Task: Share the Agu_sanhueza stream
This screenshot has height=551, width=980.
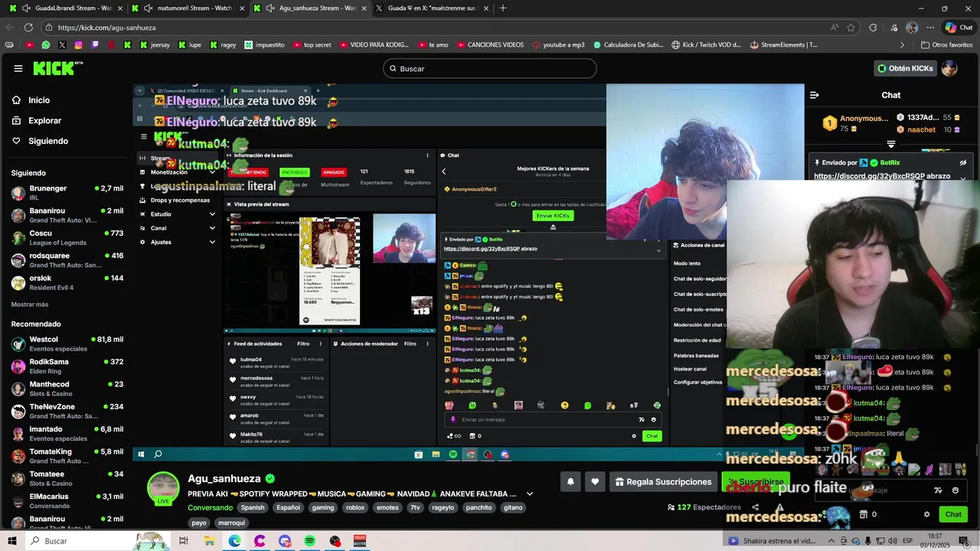Action: [755, 507]
